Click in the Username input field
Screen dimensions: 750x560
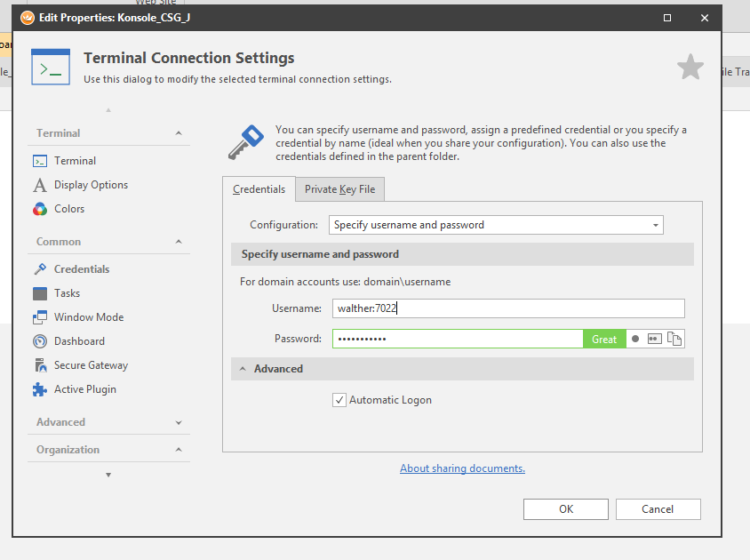508,308
